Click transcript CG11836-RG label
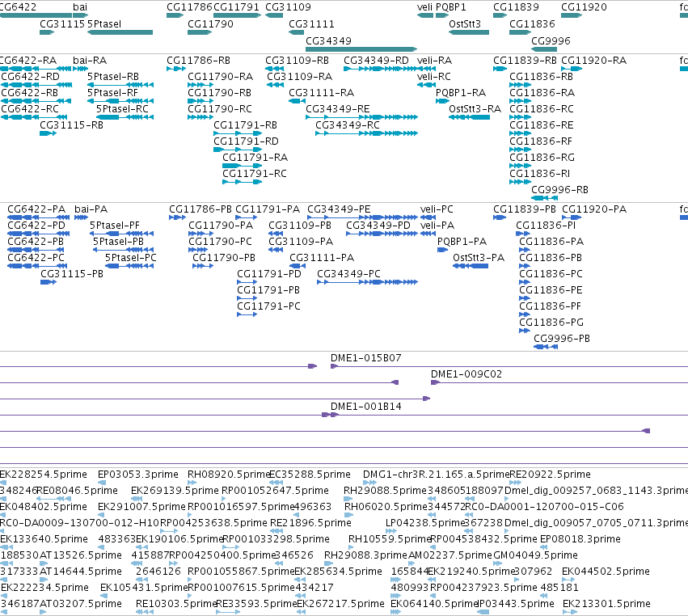Screen dimensions: 688x616 tap(542, 157)
